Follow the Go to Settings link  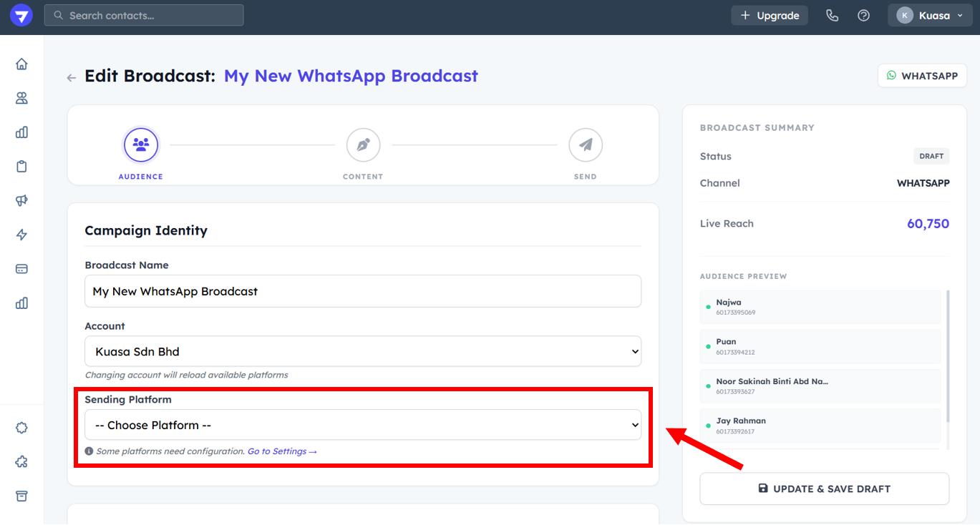[x=281, y=451]
